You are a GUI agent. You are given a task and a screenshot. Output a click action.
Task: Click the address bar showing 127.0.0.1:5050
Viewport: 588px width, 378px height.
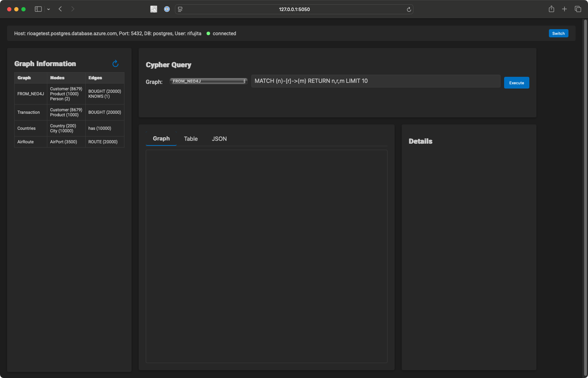click(x=294, y=9)
